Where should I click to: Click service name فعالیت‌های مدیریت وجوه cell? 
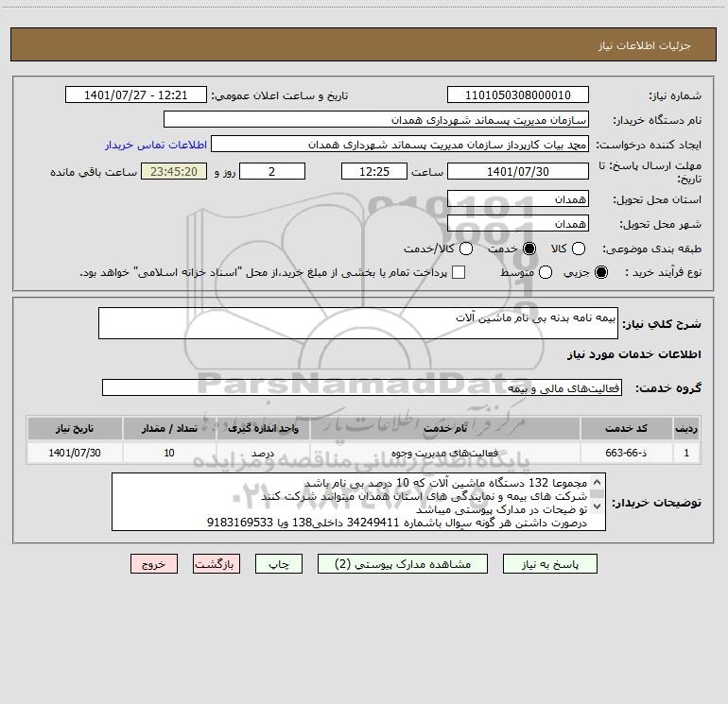[444, 453]
